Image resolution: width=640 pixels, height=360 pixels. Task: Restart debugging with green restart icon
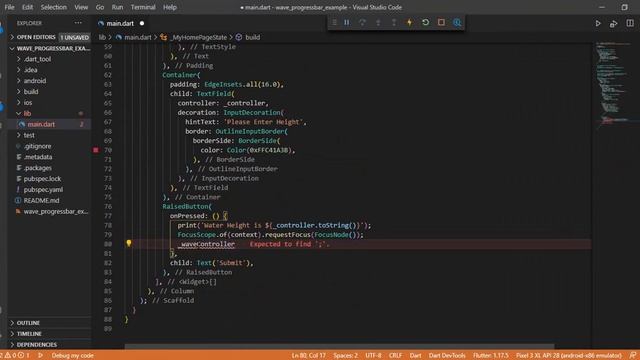[x=425, y=22]
